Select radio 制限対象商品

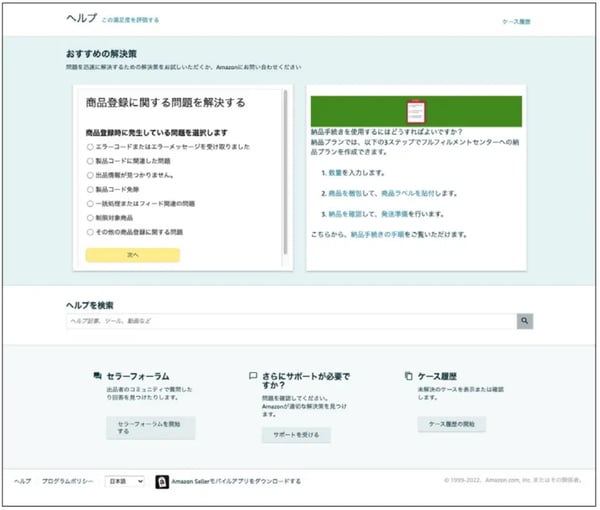point(90,218)
